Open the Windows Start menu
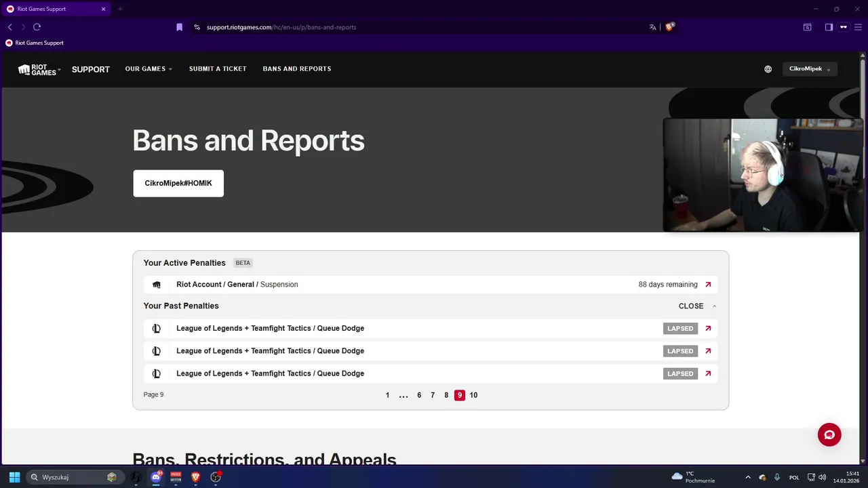Screen dimensions: 868x488 click(x=14, y=477)
